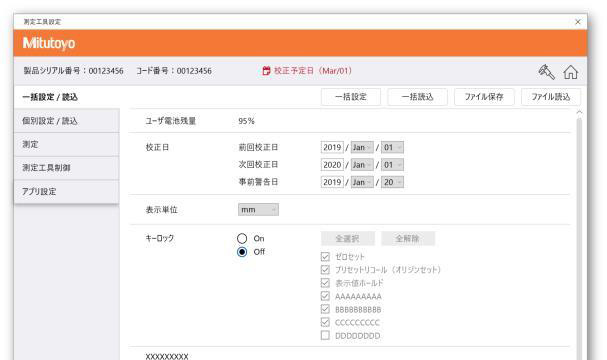Click the ファイル保存 button
607x360 pixels.
[484, 97]
